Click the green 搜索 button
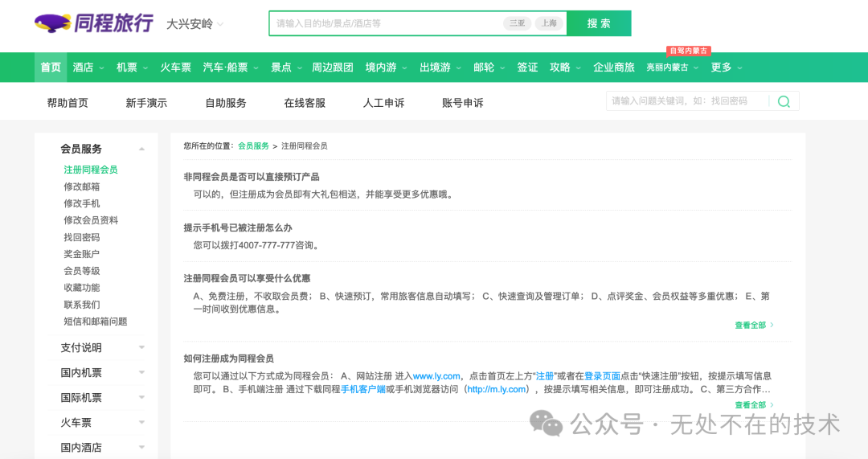 (x=599, y=23)
